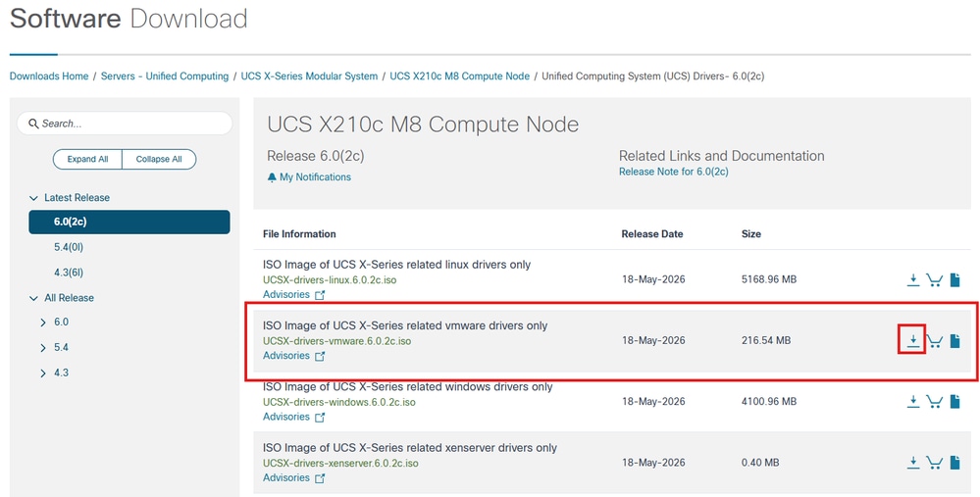Viewport: 980px width, 497px height.
Task: Go to Downloads Home breadcrumb
Action: (x=49, y=76)
